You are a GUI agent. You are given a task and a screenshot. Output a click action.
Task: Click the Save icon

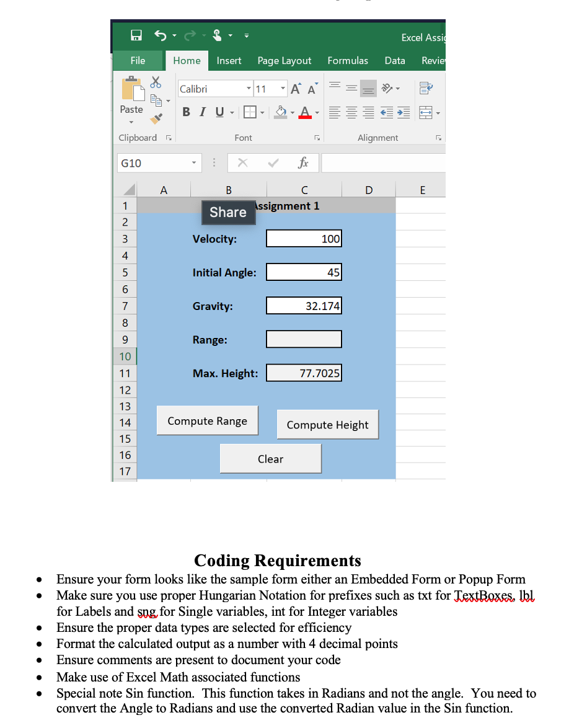[x=136, y=35]
